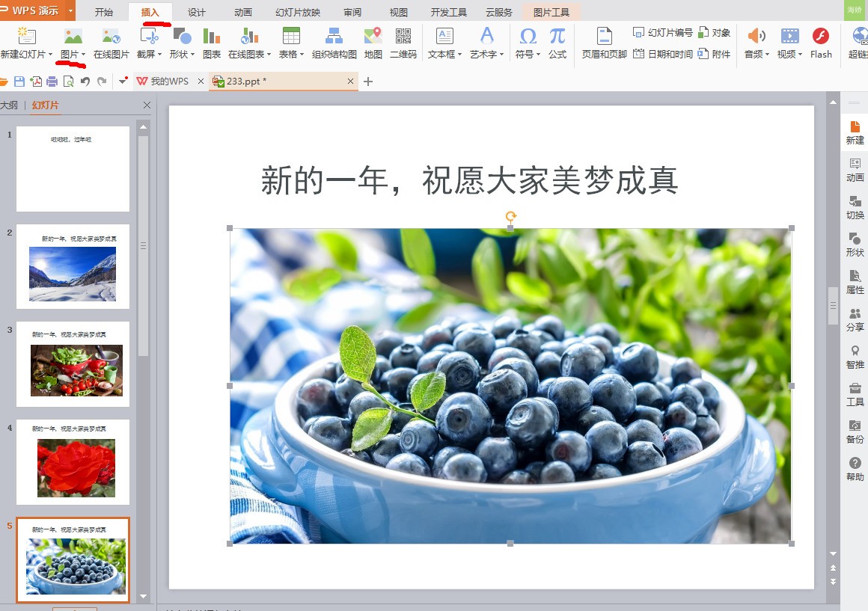Screen dimensions: 868x611
Task: Insert a QR code (二维码)
Action: pyautogui.click(x=403, y=43)
